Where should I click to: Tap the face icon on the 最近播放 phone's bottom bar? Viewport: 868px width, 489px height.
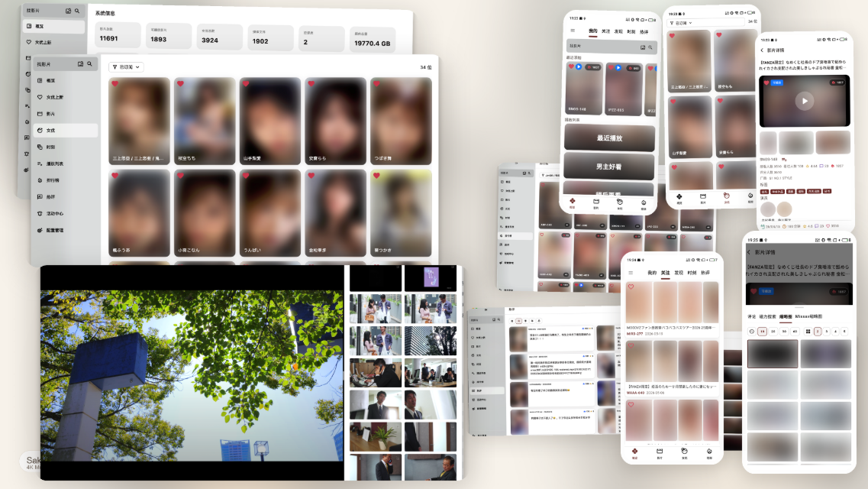(x=620, y=202)
